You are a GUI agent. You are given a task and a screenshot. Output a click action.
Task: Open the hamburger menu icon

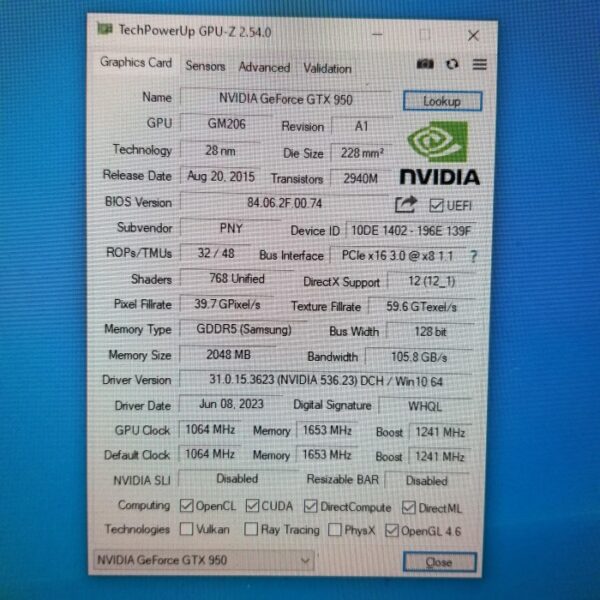click(479, 65)
